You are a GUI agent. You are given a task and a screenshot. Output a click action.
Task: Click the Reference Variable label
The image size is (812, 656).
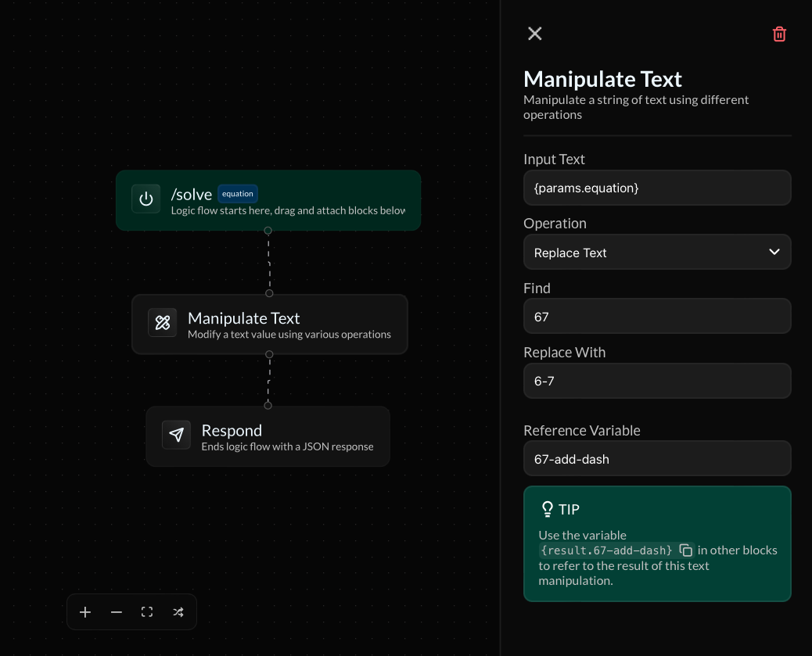pos(582,430)
